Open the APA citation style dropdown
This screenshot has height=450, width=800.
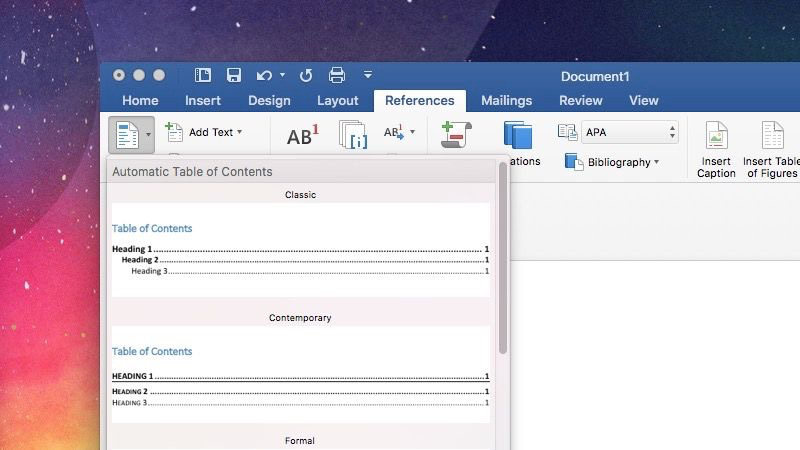coord(629,132)
